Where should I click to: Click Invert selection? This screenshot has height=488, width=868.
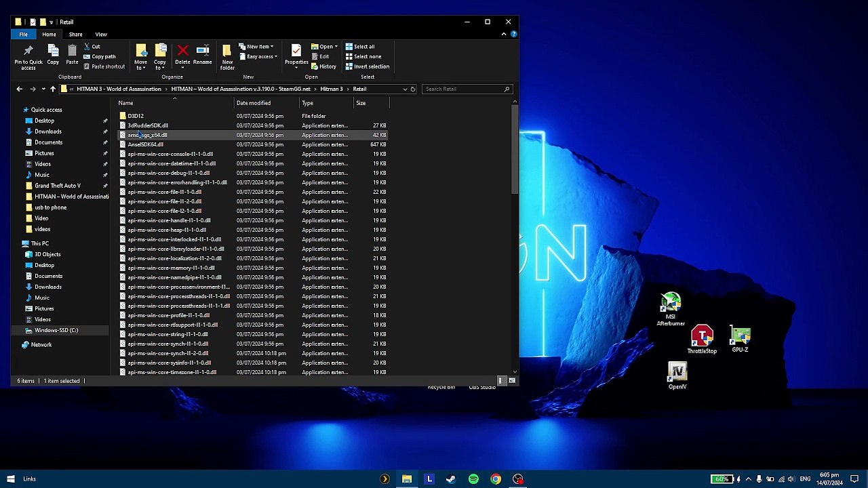367,66
